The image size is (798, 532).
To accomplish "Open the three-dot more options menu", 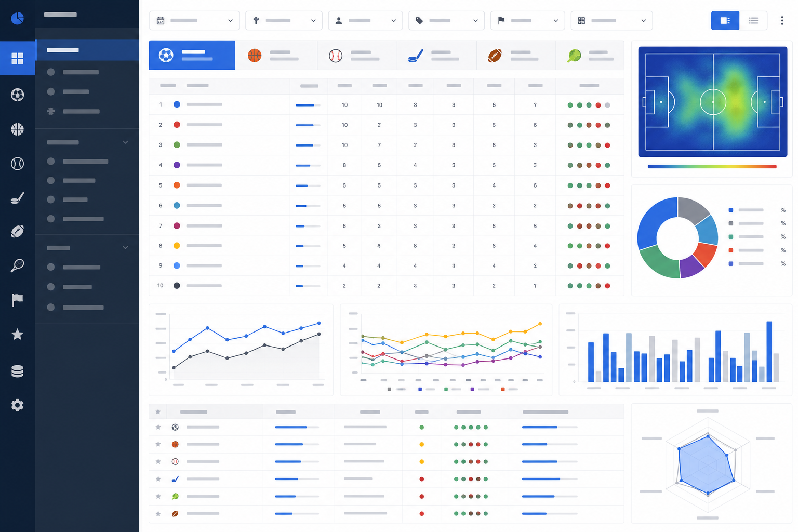I will (x=782, y=20).
